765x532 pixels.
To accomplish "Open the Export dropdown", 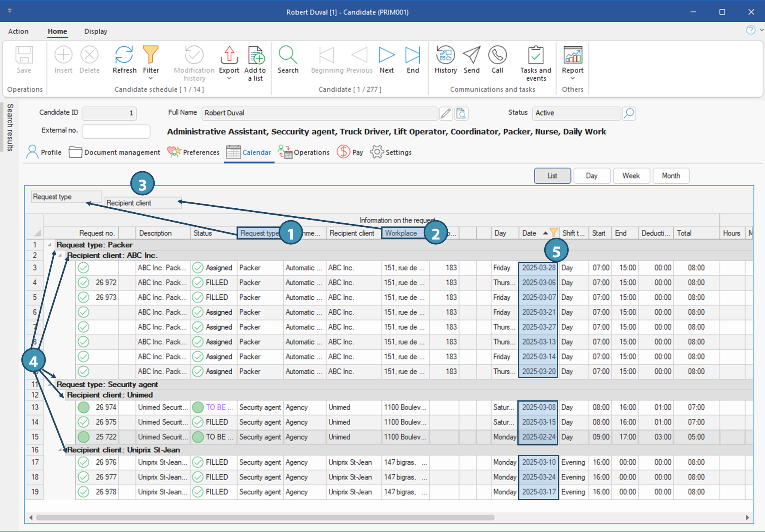I will click(x=229, y=78).
